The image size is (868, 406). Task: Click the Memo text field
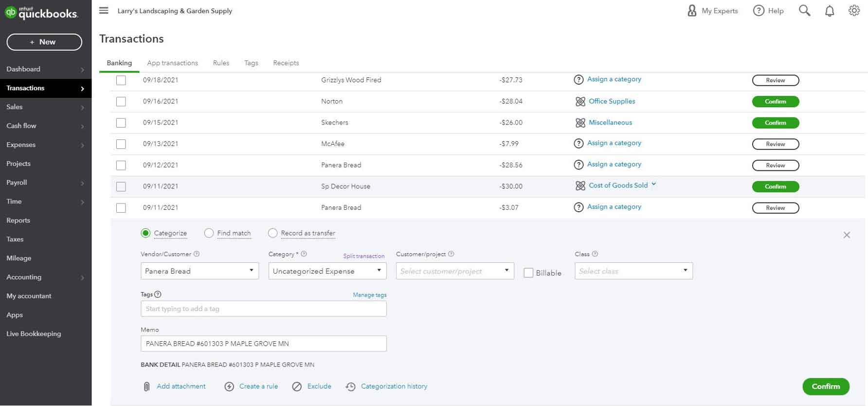(x=264, y=344)
